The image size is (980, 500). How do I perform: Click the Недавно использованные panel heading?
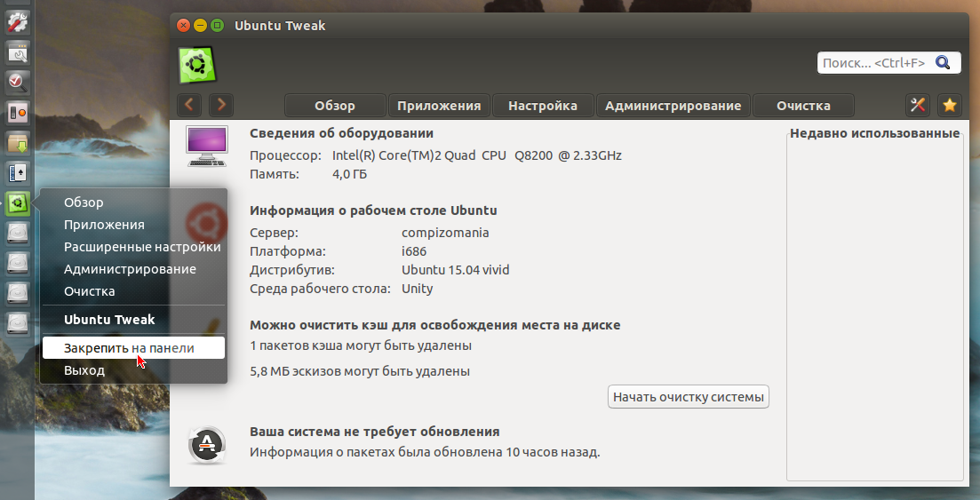(x=874, y=133)
